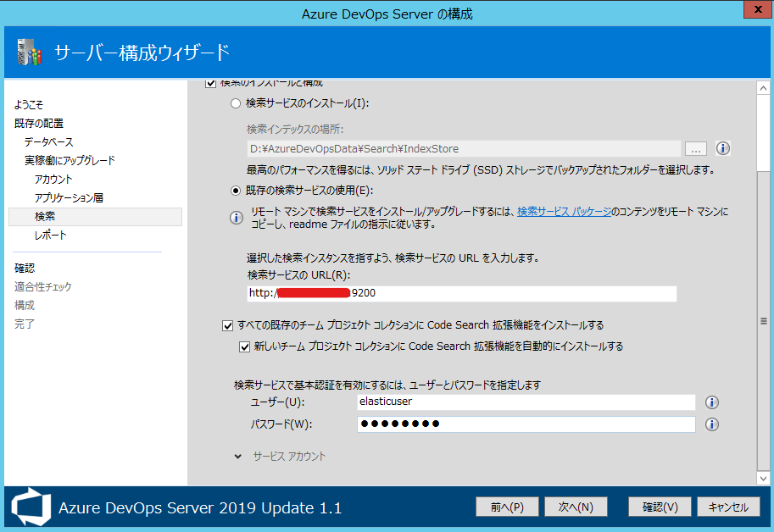Close the configuration window
Image resolution: width=774 pixels, height=532 pixels.
pyautogui.click(x=758, y=9)
